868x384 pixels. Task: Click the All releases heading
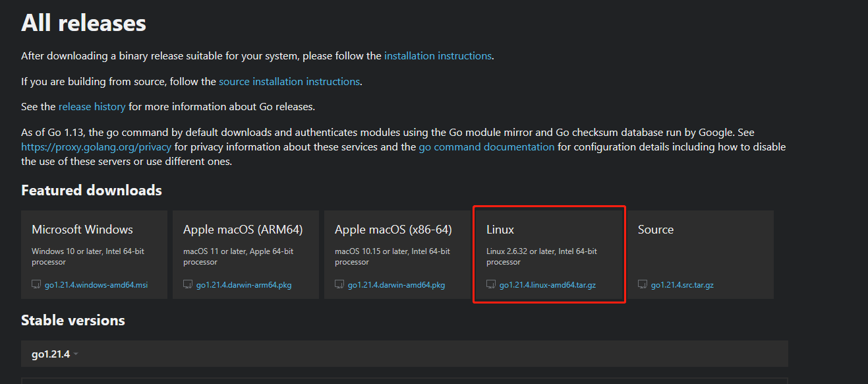click(x=84, y=23)
